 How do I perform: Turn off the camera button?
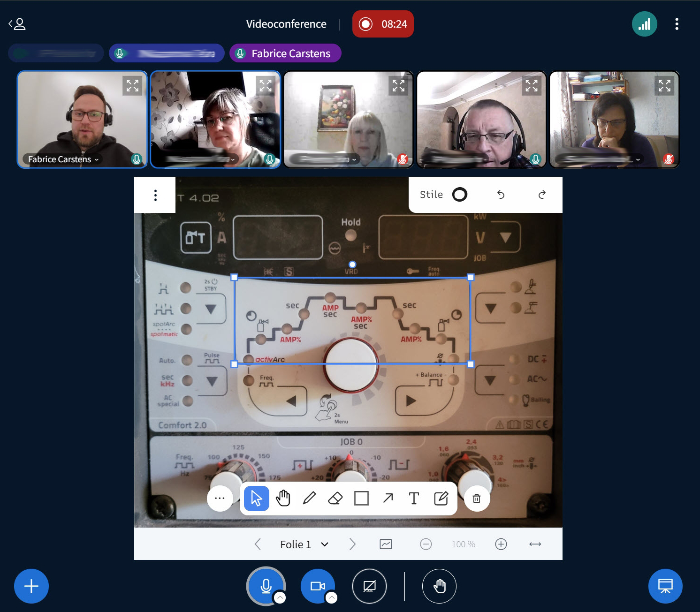coord(317,586)
